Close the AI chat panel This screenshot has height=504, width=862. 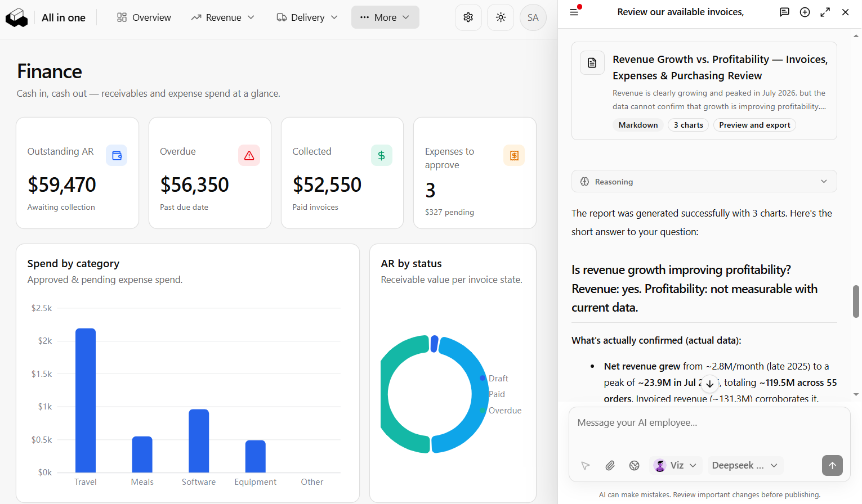coord(845,12)
